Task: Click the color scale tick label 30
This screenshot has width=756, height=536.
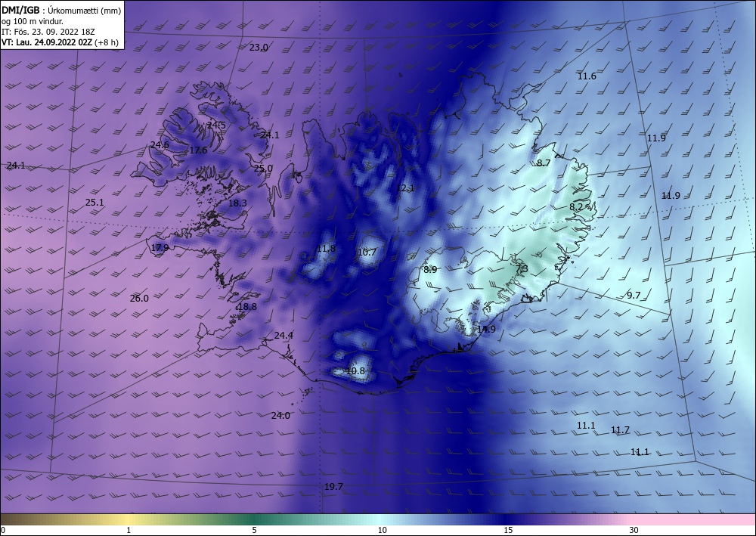Action: pos(634,531)
